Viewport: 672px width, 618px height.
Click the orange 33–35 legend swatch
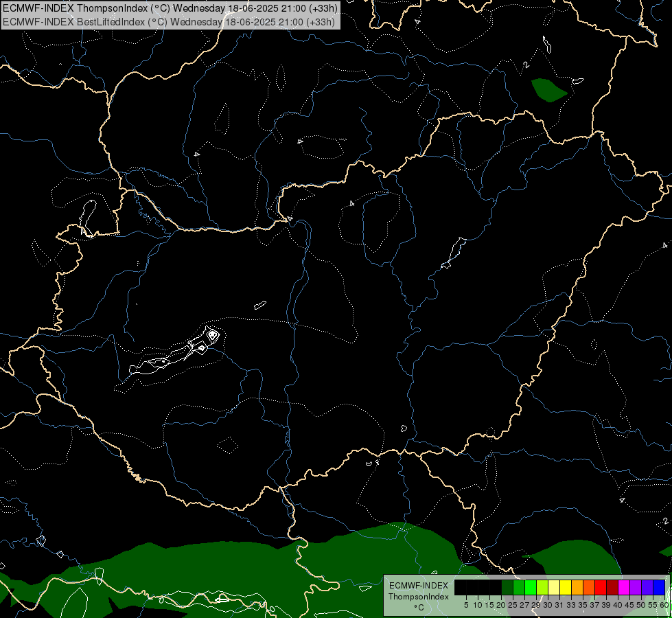(577, 587)
